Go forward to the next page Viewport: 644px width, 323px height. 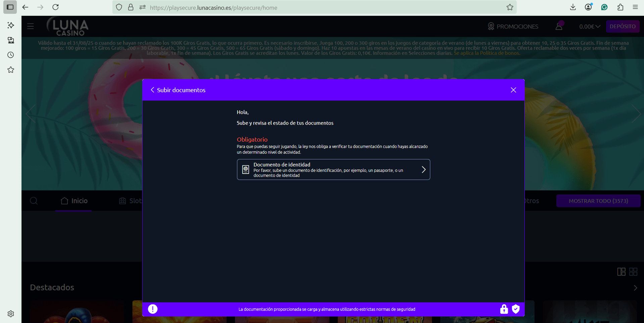[x=40, y=7]
